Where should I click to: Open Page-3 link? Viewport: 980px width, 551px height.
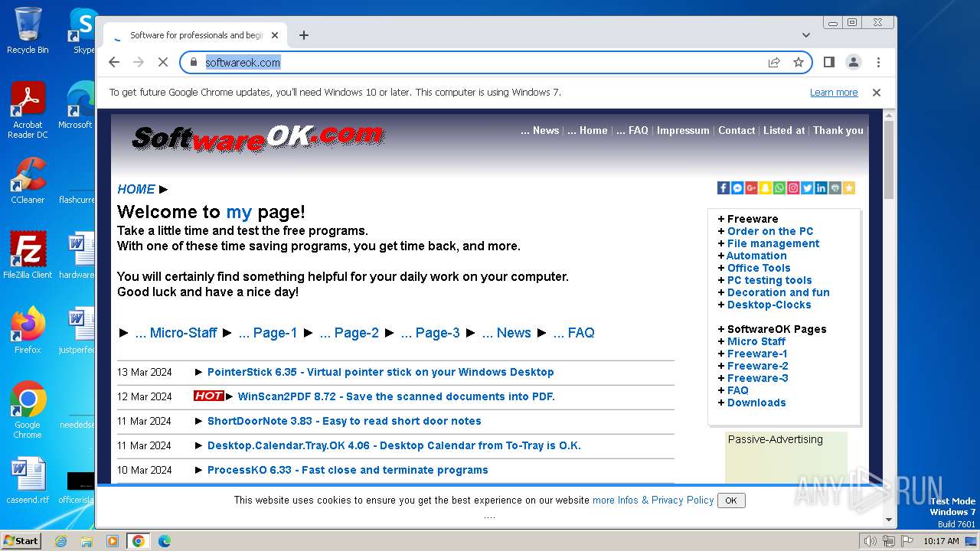(430, 333)
